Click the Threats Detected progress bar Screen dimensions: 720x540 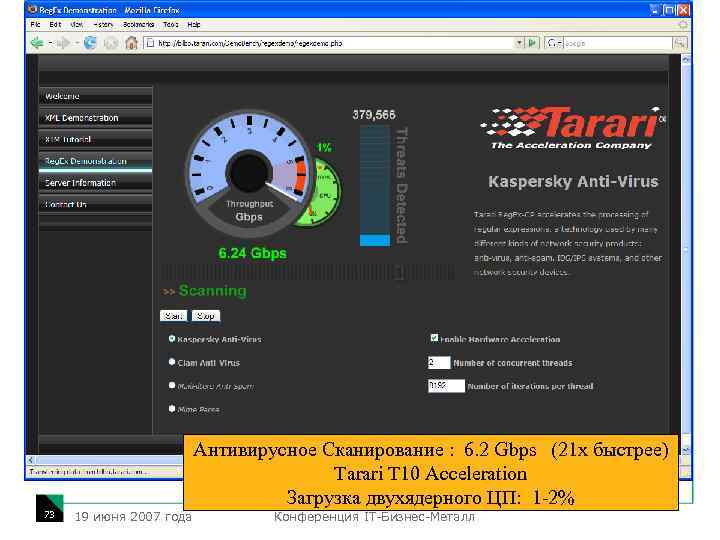click(375, 186)
